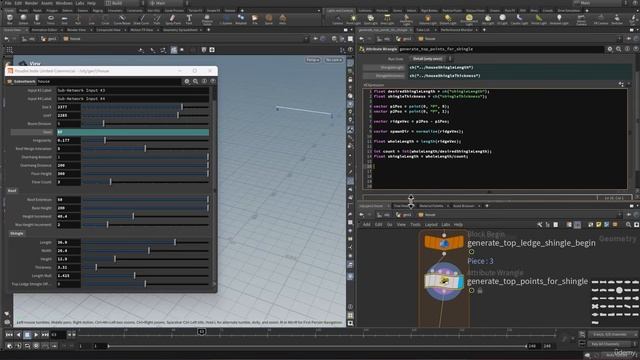
Task: Open the Shingle folder in House parameters
Action: pyautogui.click(x=17, y=233)
